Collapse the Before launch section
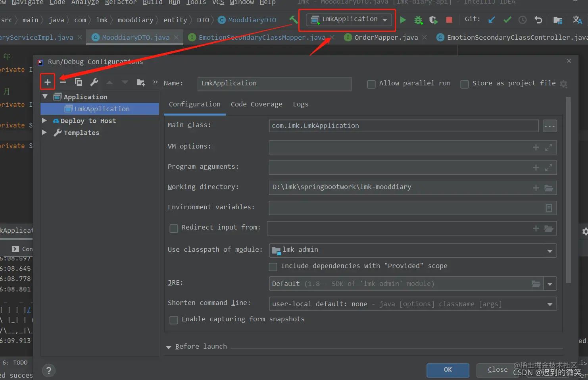 (x=169, y=347)
